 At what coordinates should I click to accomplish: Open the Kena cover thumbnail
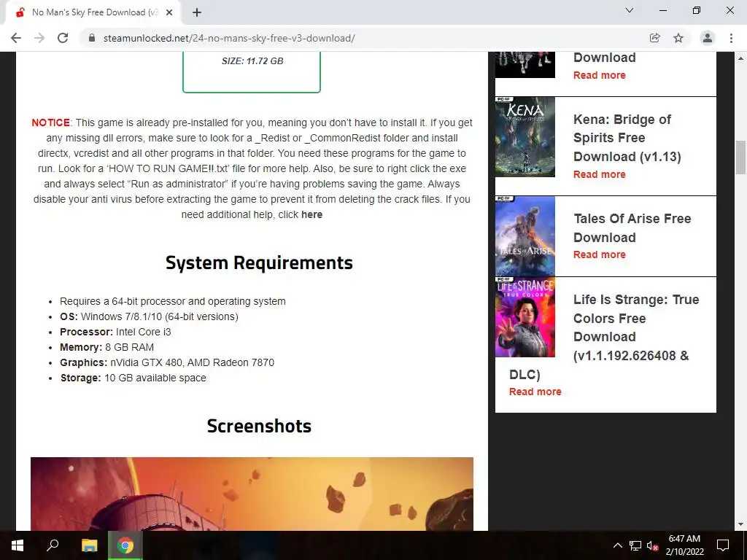coord(525,136)
